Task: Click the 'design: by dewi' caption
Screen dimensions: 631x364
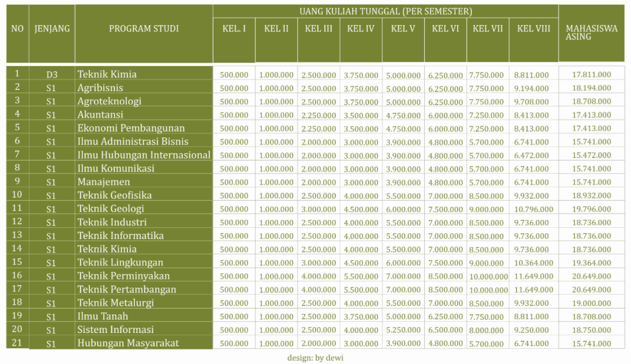Action: click(x=315, y=357)
